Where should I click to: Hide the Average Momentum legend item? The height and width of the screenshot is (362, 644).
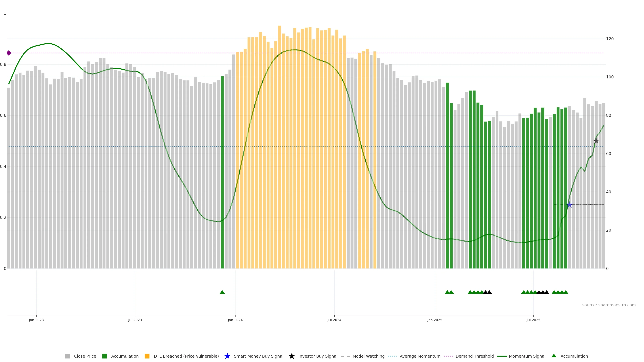pos(420,356)
